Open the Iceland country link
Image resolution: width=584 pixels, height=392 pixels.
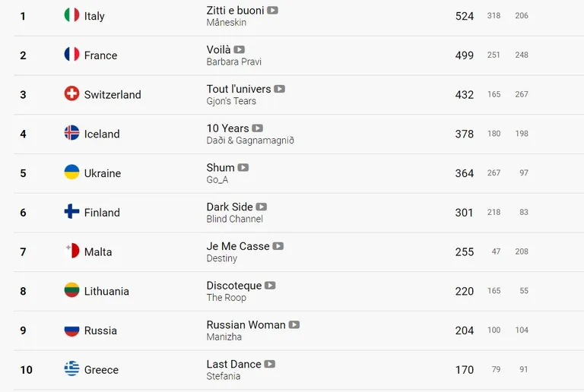pyautogui.click(x=102, y=134)
